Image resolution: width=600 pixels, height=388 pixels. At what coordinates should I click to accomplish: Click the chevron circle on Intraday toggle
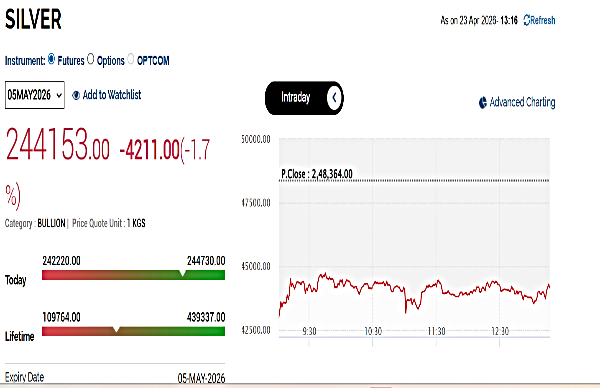coord(334,98)
